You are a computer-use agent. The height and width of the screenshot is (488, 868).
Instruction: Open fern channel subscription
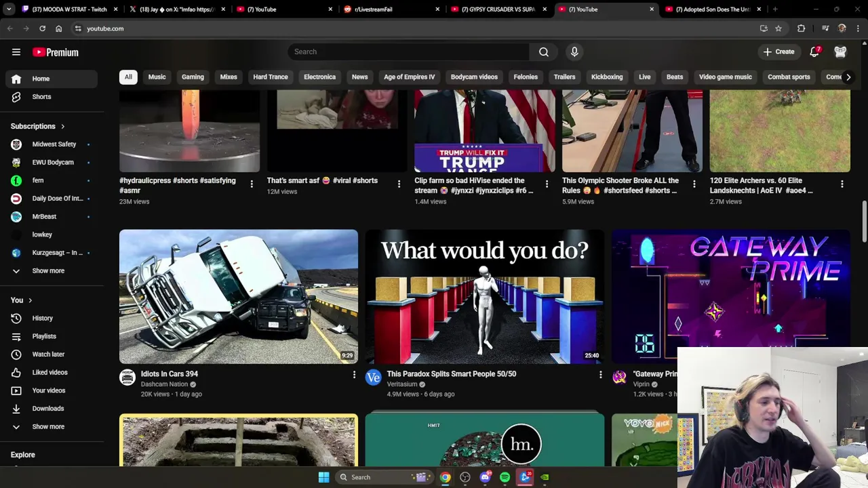[52, 180]
